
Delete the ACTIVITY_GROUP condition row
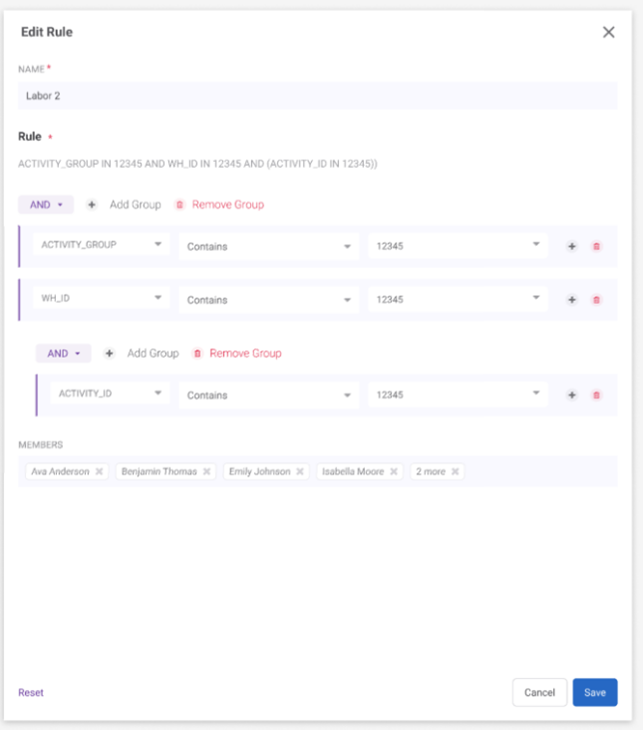pyautogui.click(x=597, y=246)
